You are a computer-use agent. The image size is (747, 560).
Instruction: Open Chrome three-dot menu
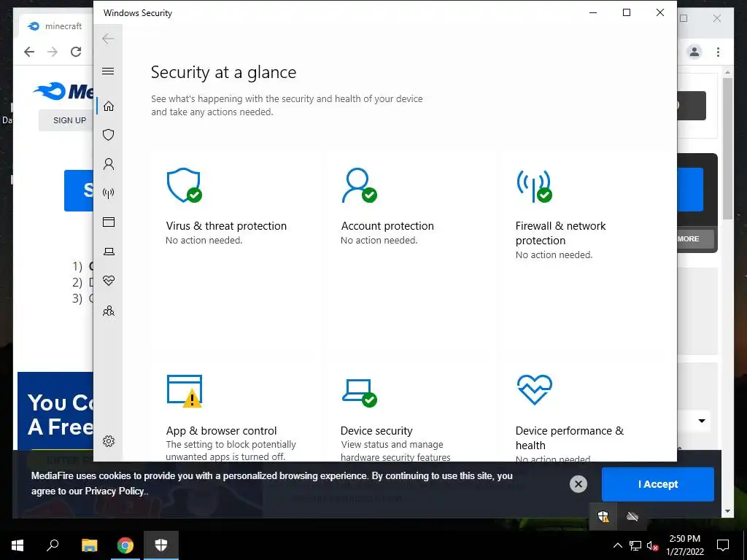pos(718,52)
